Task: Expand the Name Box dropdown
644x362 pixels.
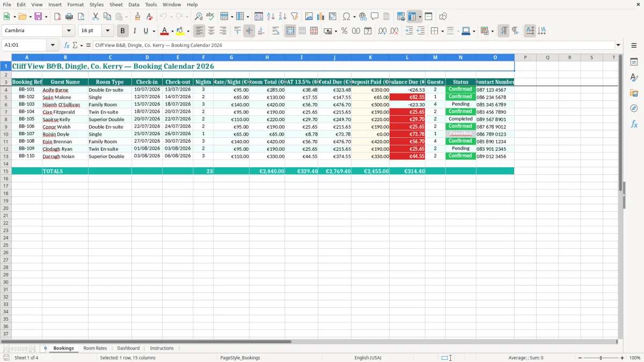Action: (53, 46)
